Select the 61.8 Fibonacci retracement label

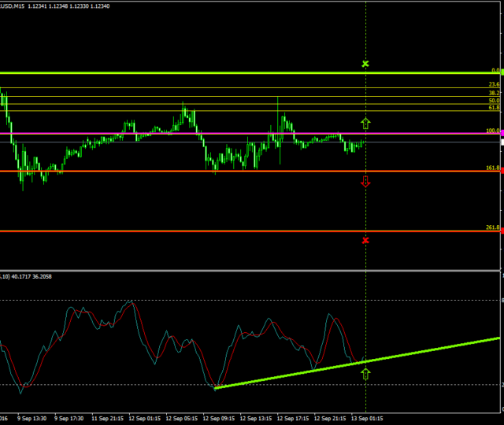click(494, 108)
